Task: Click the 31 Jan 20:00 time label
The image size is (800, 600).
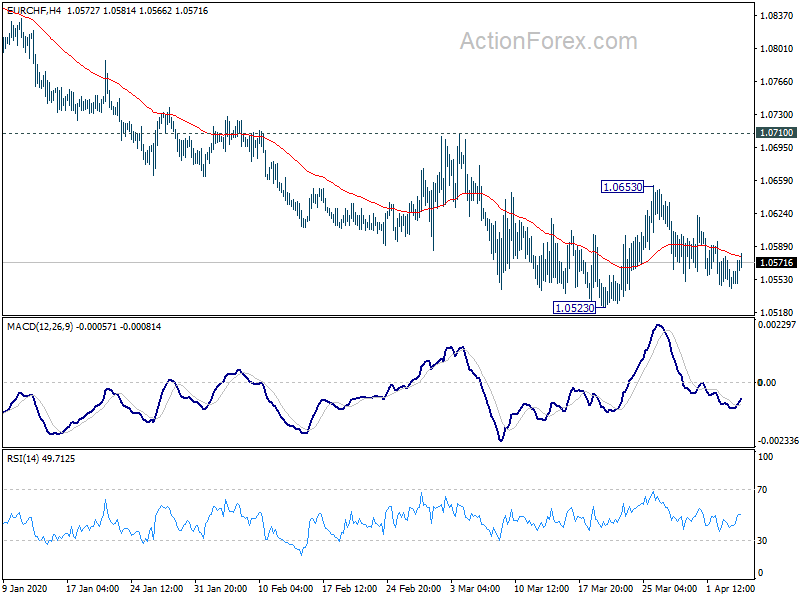Action: 221,589
